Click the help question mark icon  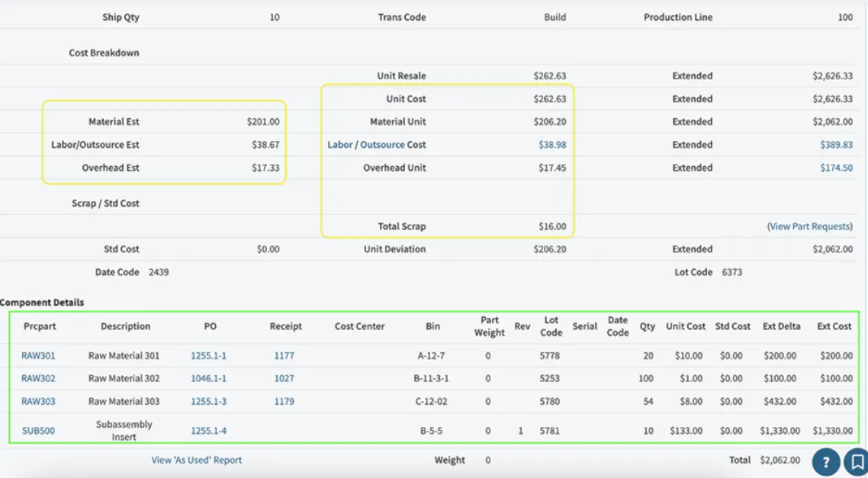tap(825, 461)
